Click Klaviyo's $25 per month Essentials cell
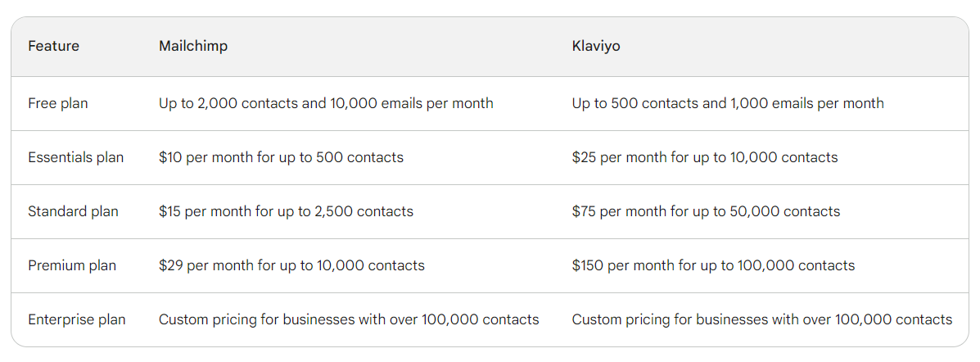The height and width of the screenshot is (362, 980). 704,158
